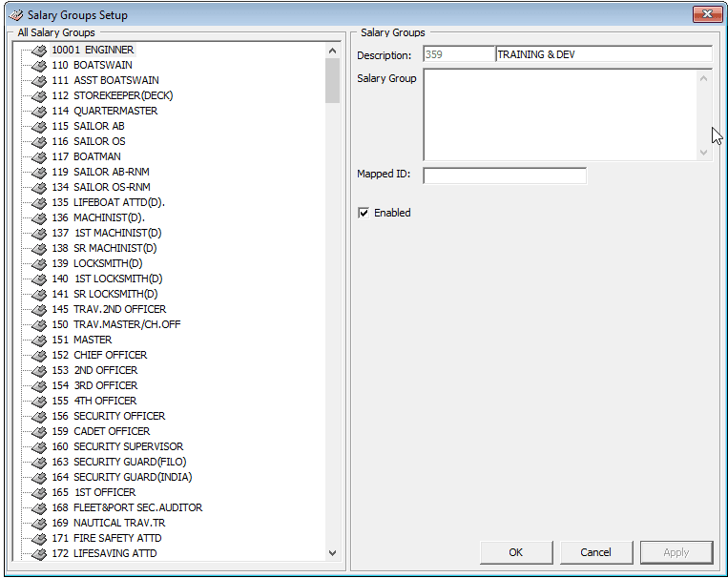Select 163 SECURITY GUARD(FILO) in the list
728x578 pixels.
coord(119,463)
